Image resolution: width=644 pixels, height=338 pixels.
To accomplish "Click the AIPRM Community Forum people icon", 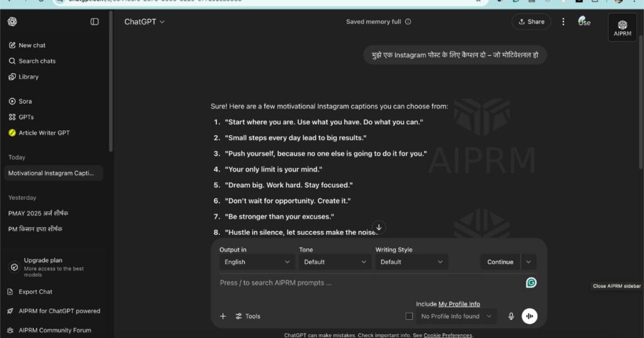I will 10,330.
